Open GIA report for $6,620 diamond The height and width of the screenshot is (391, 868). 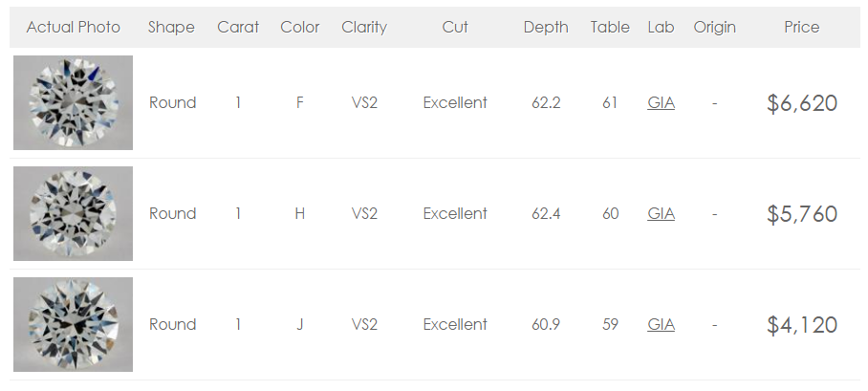661,103
